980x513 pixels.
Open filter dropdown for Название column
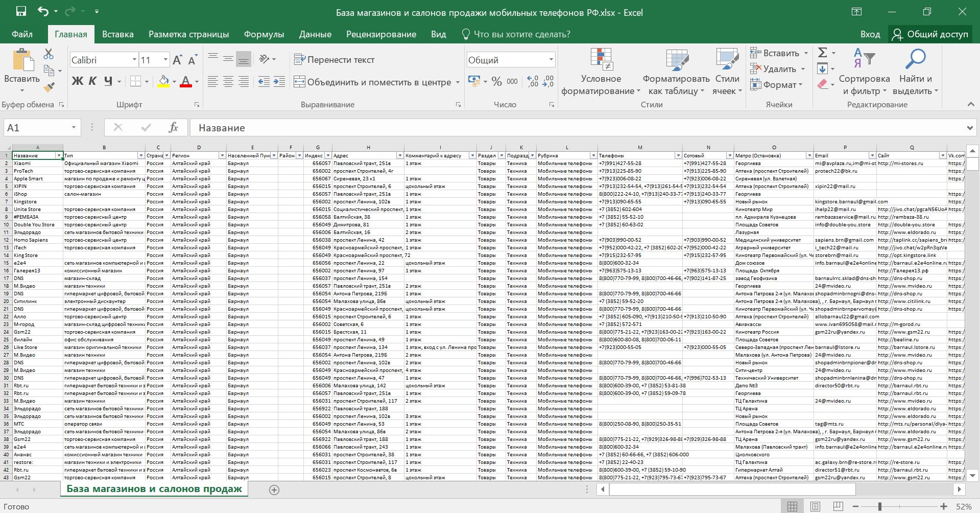click(59, 155)
